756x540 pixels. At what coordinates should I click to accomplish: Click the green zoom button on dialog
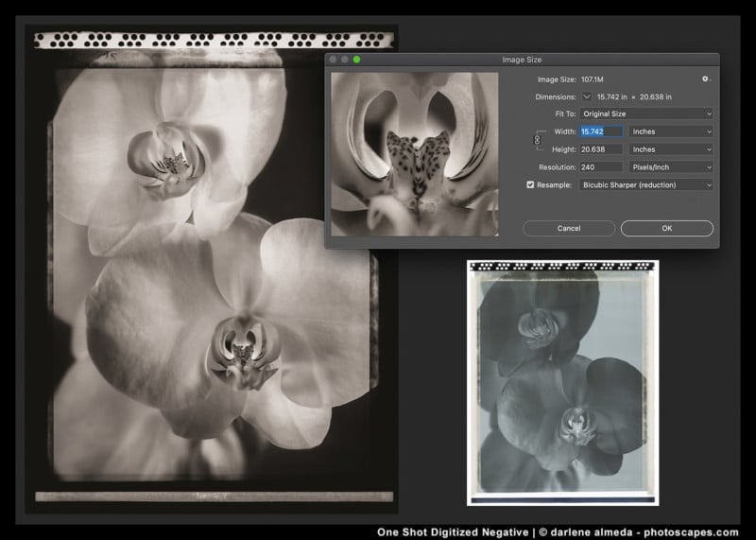point(357,60)
